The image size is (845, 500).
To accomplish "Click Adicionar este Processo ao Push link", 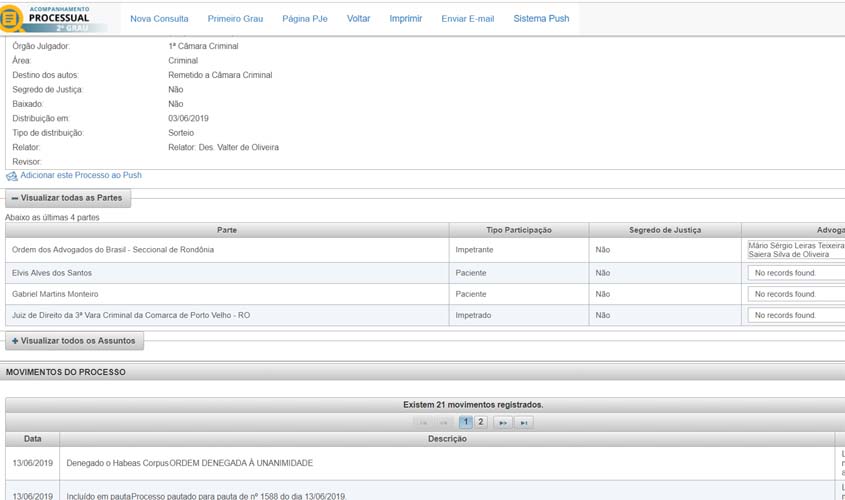I will pos(81,176).
